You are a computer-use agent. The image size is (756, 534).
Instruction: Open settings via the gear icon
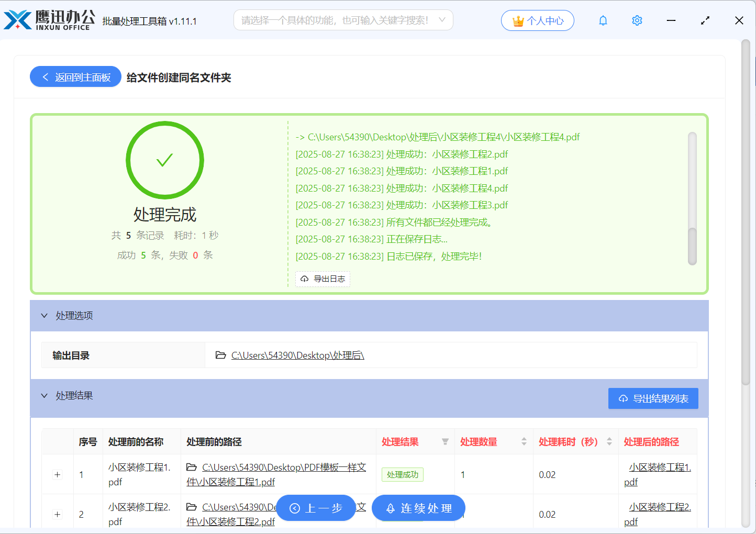click(x=637, y=20)
